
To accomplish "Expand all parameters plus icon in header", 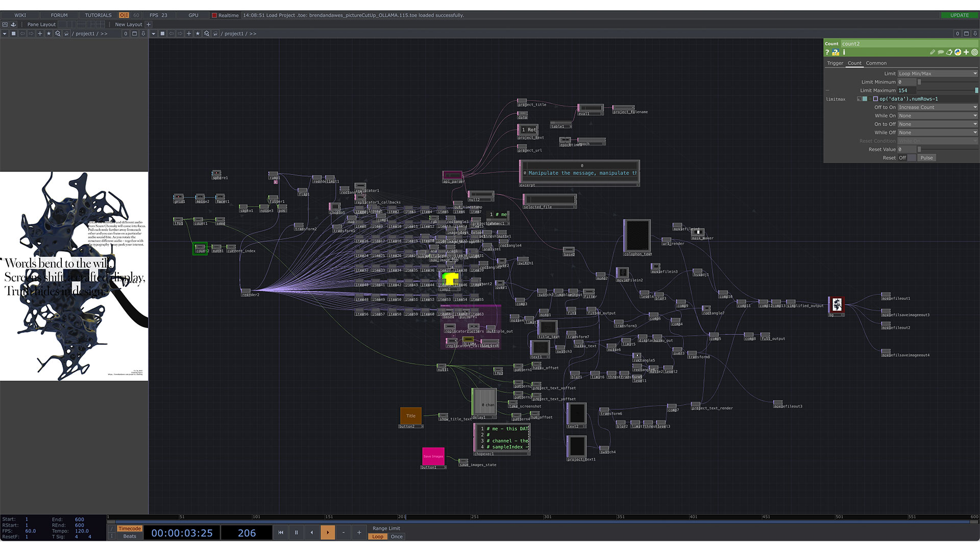I will 966,52.
